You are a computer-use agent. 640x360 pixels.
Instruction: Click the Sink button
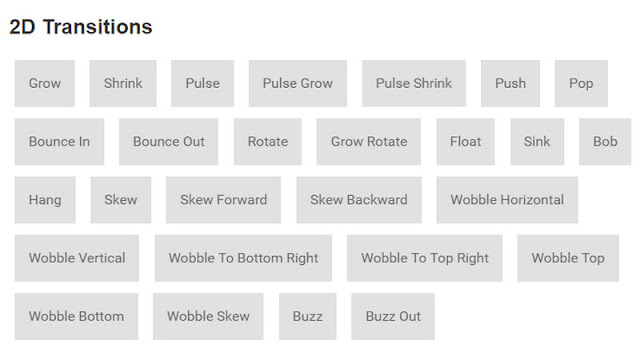tap(537, 142)
